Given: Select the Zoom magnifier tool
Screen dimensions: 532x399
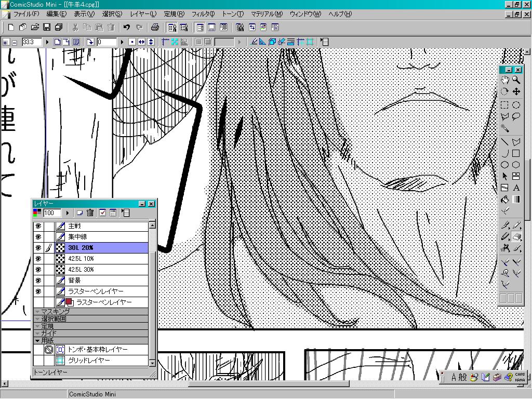Looking at the screenshot, I should [516, 80].
